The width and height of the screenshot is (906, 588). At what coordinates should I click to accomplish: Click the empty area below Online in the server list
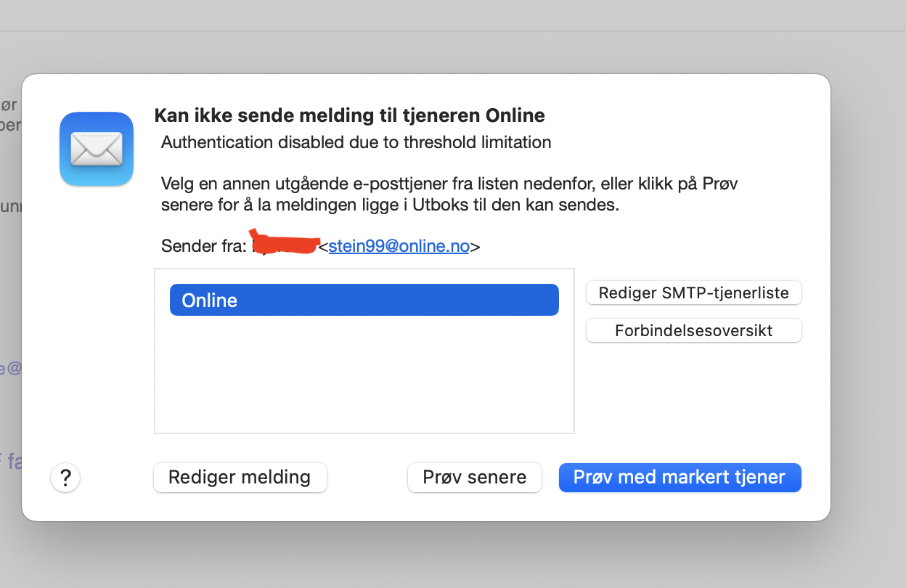coord(364,374)
